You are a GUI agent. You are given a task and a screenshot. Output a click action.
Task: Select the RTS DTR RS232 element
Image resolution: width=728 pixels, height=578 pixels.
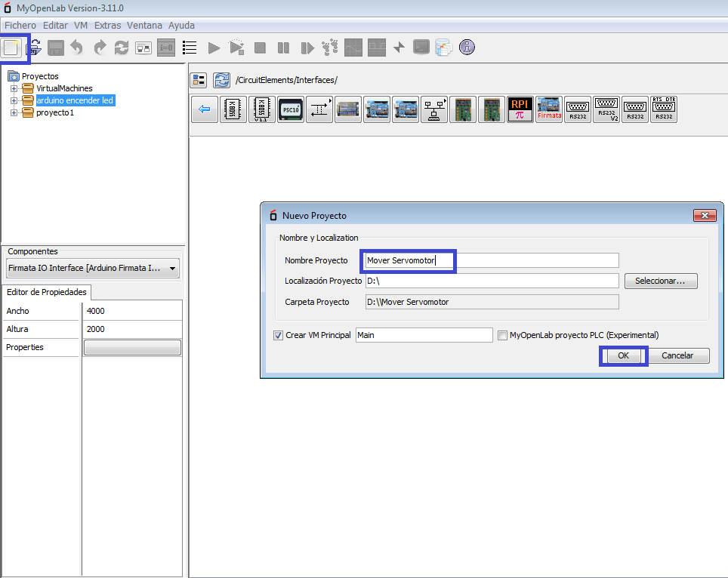pyautogui.click(x=664, y=109)
